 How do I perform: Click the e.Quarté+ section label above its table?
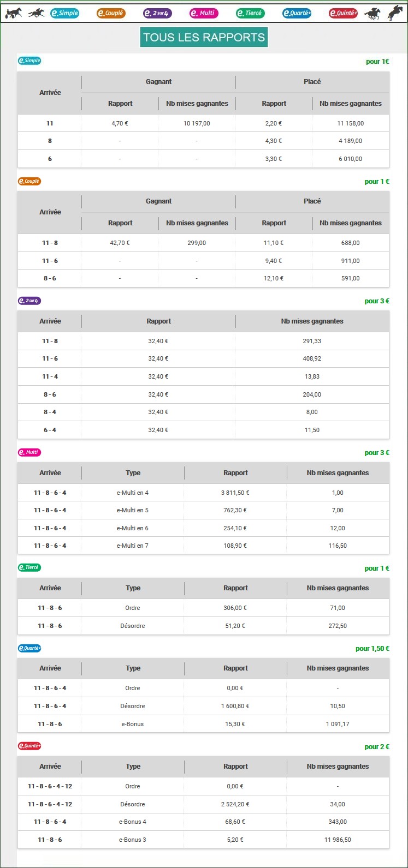[29, 648]
